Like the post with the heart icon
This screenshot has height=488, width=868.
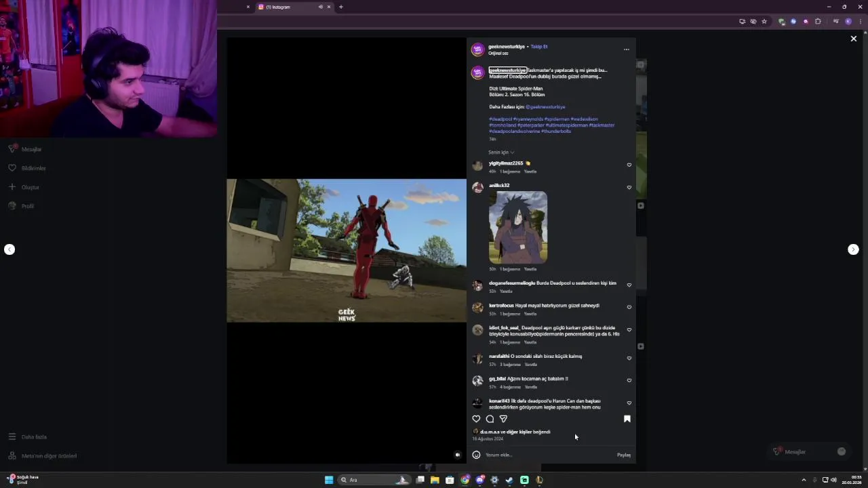click(476, 419)
